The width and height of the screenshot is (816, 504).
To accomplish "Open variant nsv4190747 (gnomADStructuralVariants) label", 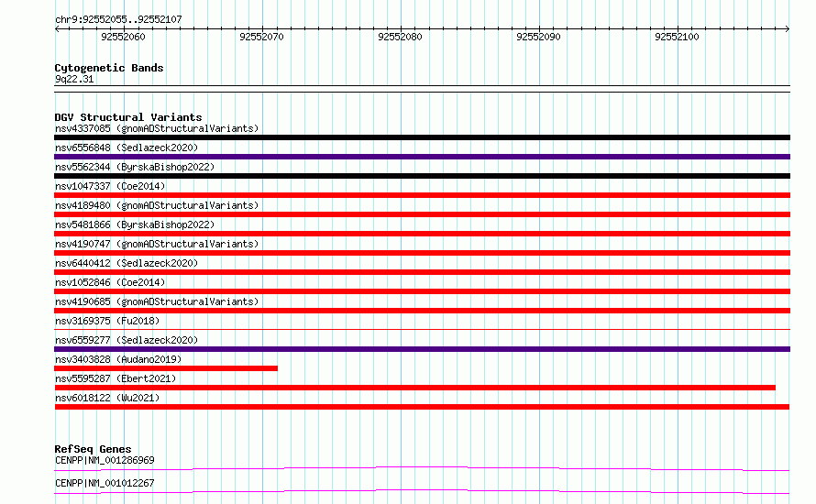I will click(x=157, y=244).
